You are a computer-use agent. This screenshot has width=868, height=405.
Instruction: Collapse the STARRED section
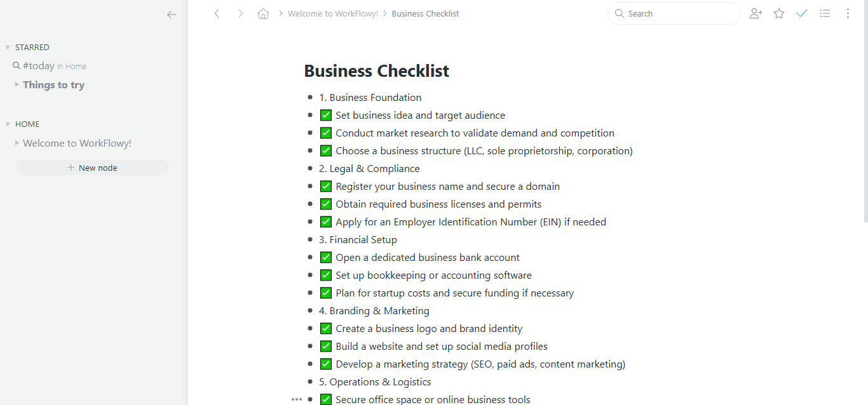tap(6, 46)
